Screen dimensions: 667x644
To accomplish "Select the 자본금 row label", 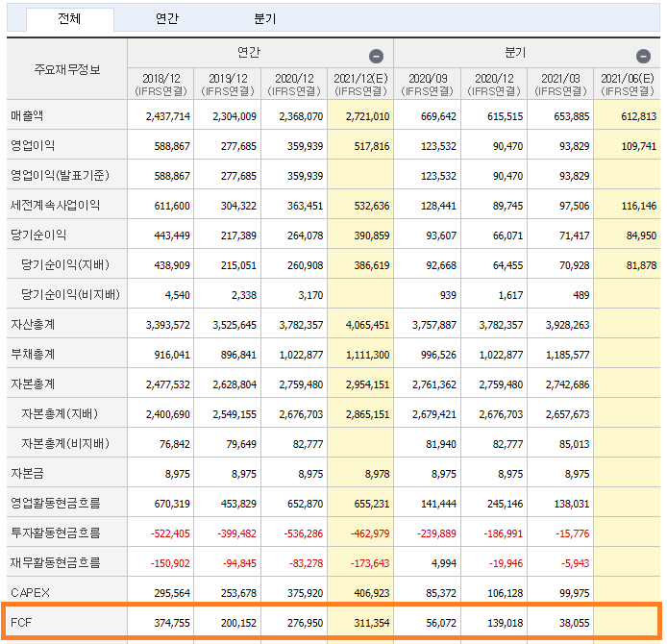I will click(x=27, y=473).
